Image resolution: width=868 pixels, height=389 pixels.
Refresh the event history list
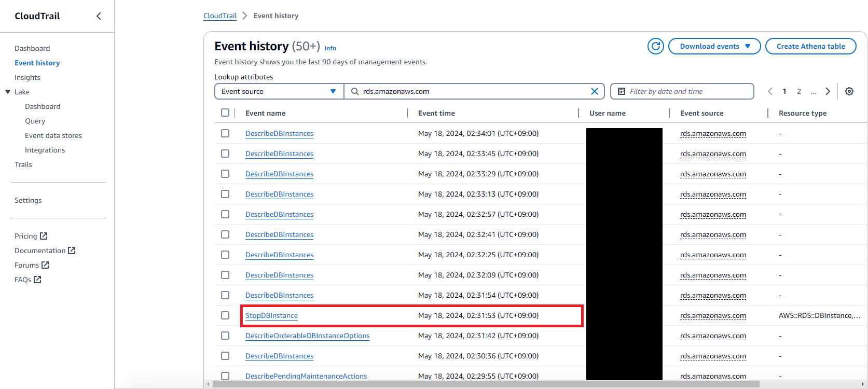(x=656, y=46)
